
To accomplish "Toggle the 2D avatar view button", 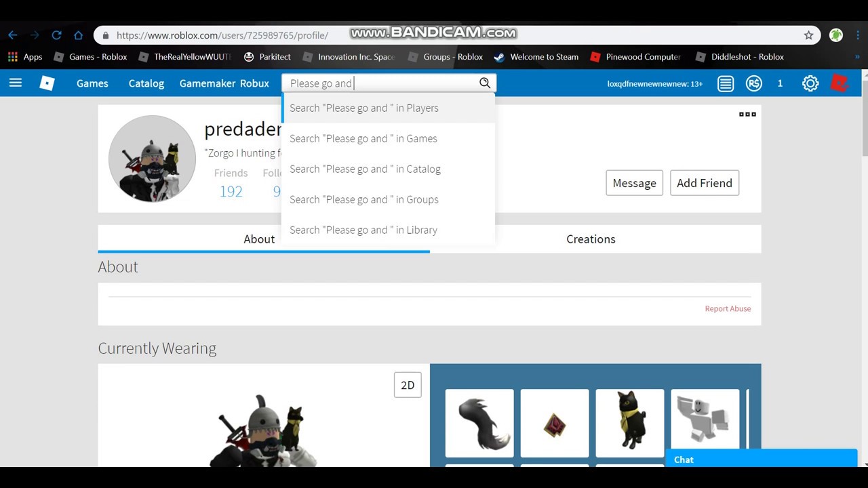I will pos(408,385).
